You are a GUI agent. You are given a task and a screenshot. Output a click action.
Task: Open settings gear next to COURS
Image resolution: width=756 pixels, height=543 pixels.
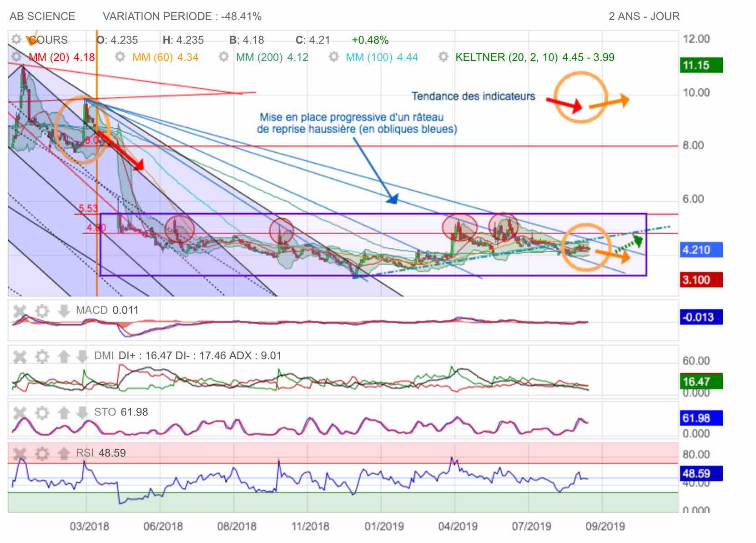click(x=17, y=40)
